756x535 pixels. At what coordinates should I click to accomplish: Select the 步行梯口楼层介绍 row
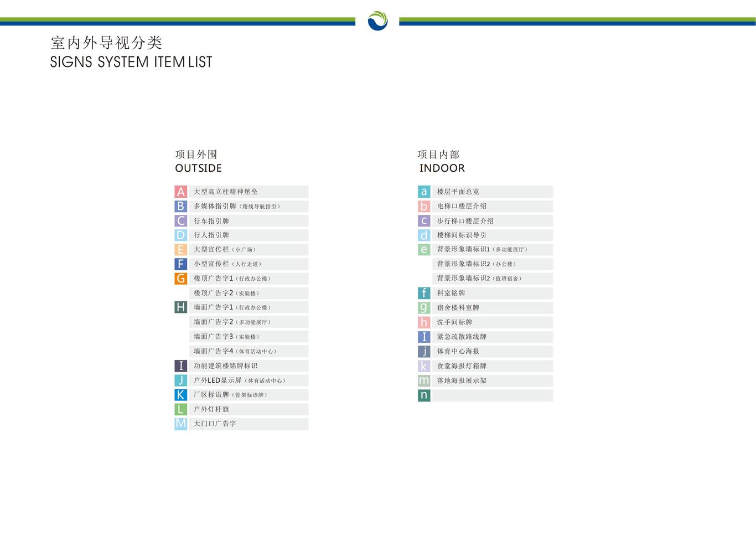click(493, 220)
